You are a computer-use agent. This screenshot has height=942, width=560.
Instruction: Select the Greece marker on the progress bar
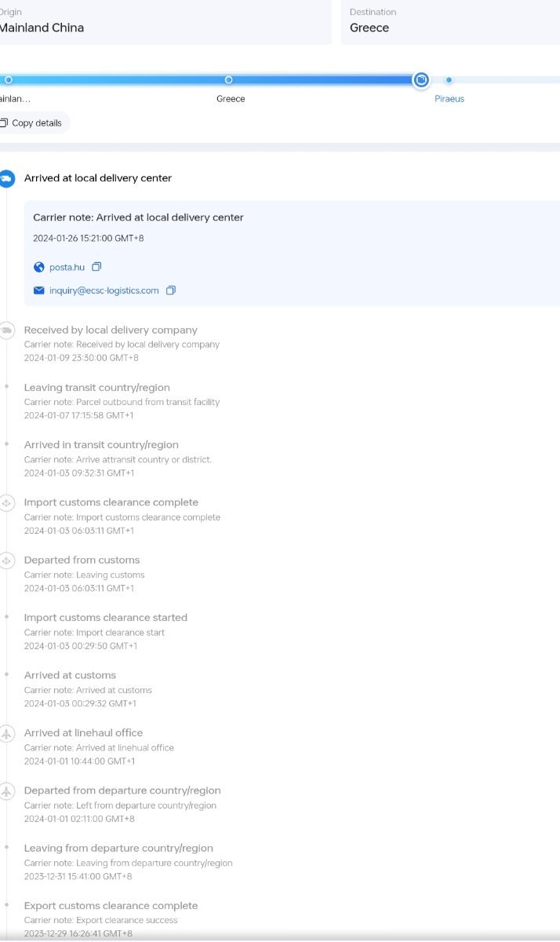point(228,80)
